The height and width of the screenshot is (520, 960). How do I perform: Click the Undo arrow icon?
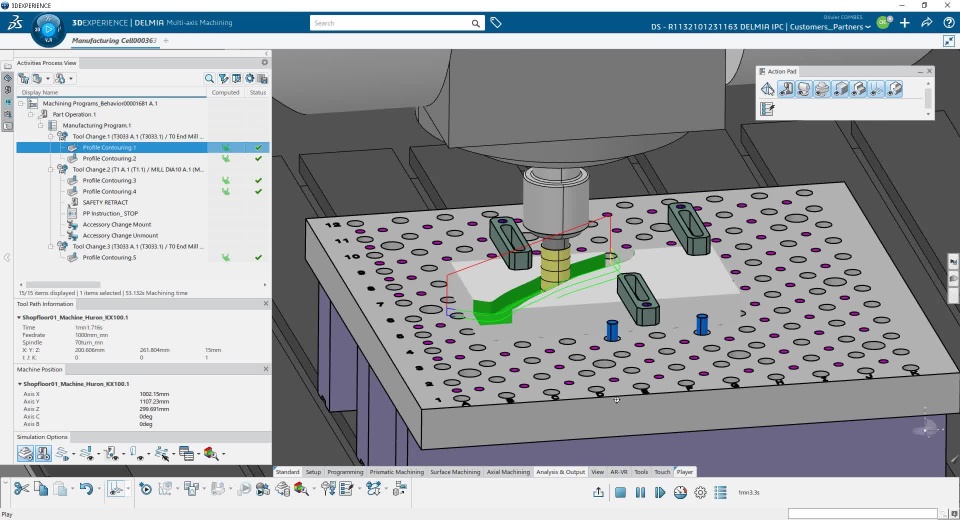click(86, 488)
